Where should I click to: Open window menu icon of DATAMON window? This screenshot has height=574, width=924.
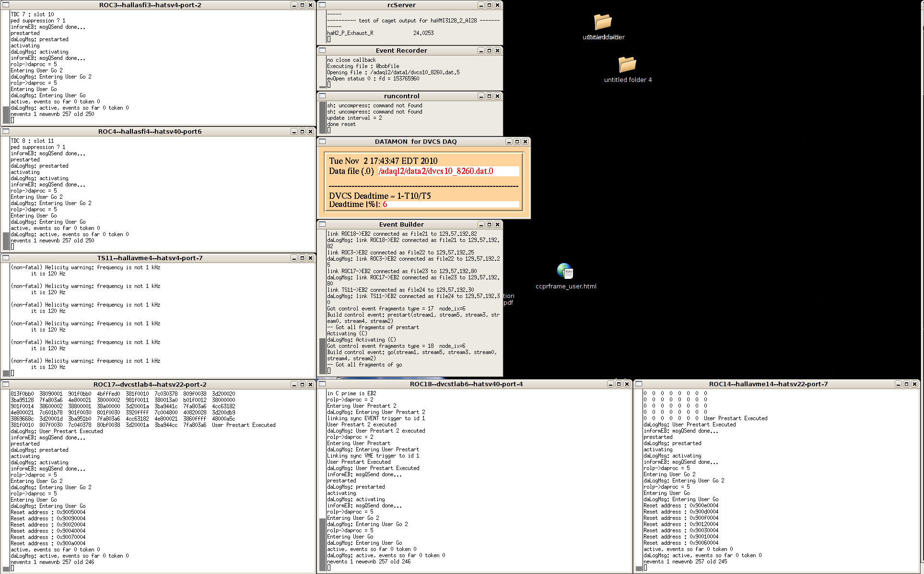[x=322, y=141]
